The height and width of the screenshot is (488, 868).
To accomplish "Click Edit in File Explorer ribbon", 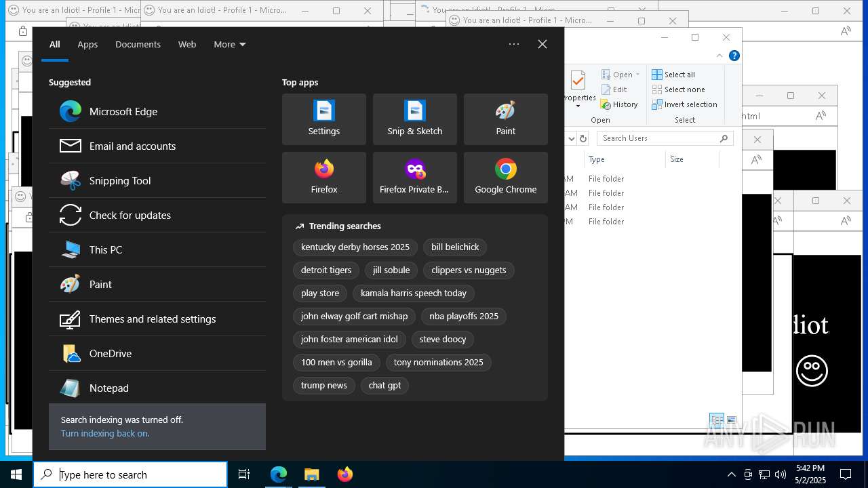I will click(614, 89).
